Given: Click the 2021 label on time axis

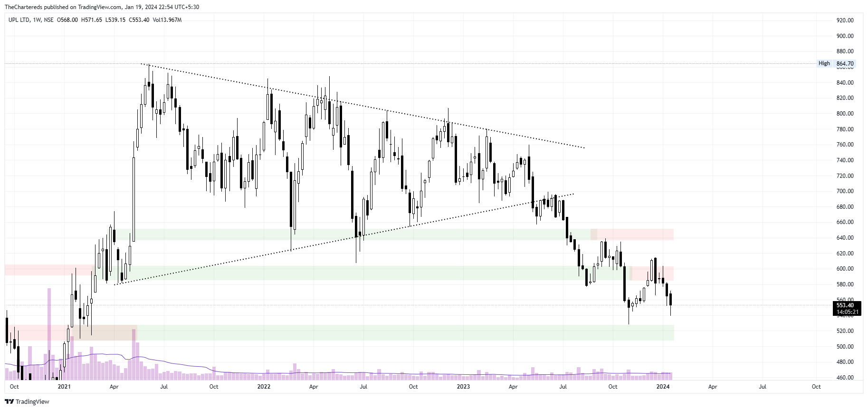Looking at the screenshot, I should [x=64, y=387].
